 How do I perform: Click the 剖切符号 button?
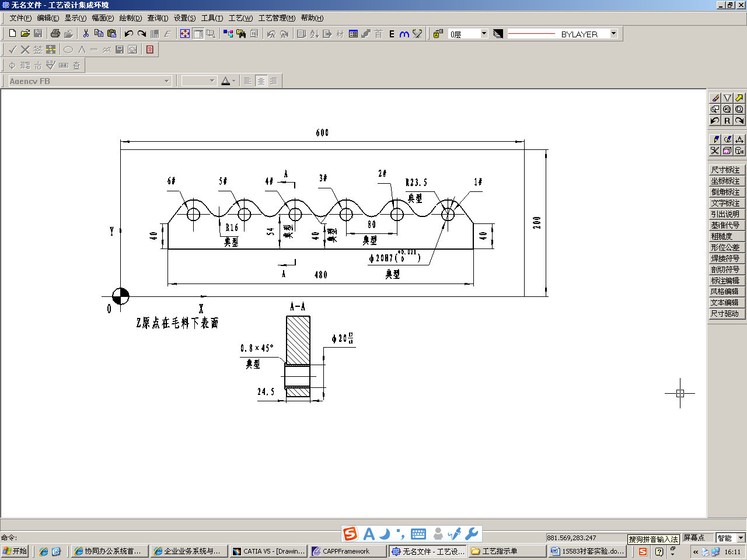(x=726, y=269)
